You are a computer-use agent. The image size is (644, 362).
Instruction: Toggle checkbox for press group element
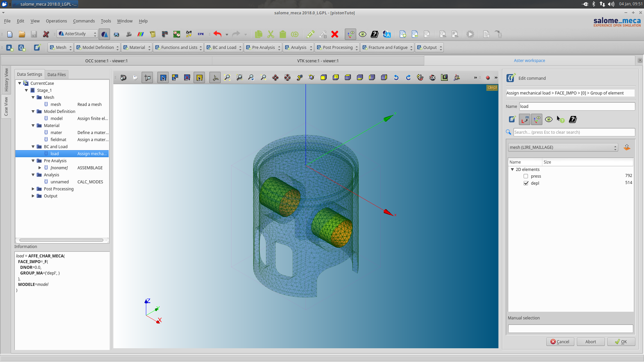(x=526, y=176)
